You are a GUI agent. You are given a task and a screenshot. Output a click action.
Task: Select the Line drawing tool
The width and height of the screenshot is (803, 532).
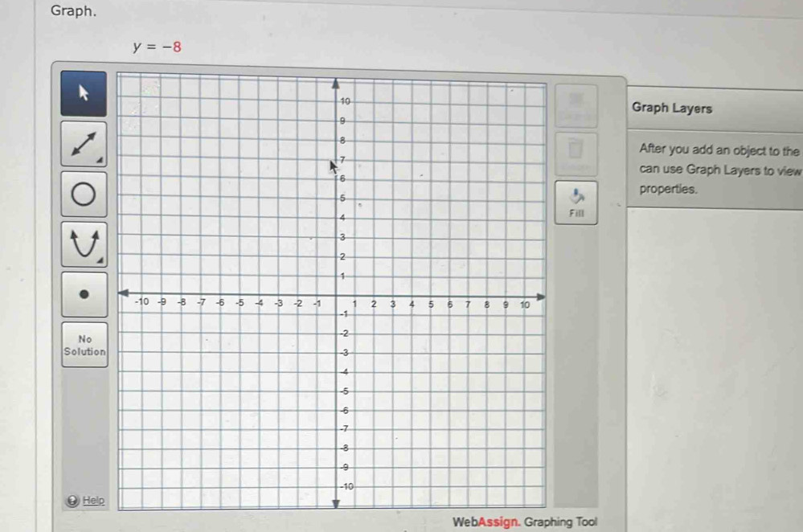(84, 144)
